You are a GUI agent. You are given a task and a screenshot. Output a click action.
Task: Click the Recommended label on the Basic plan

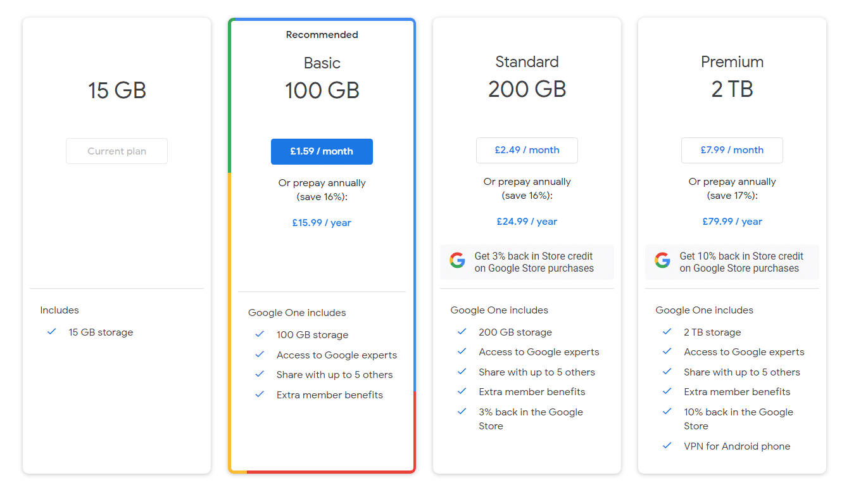coord(322,34)
